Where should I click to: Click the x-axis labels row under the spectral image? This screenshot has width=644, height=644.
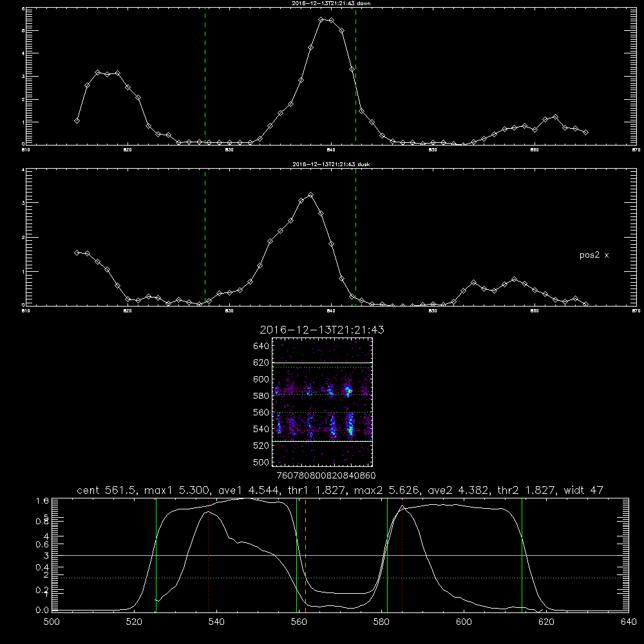pyautogui.click(x=326, y=476)
